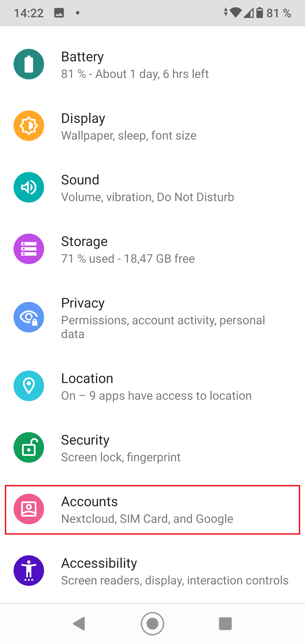
Task: Tap the green Security padlock icon
Action: pyautogui.click(x=29, y=447)
